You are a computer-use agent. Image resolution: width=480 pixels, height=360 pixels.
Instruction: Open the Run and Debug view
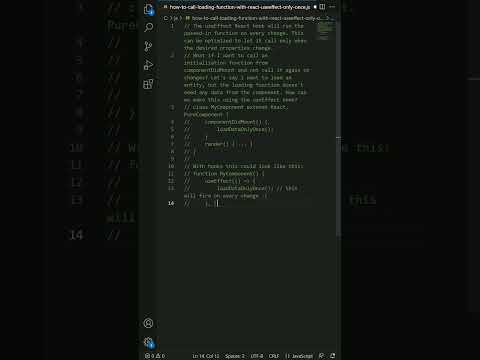point(149,65)
